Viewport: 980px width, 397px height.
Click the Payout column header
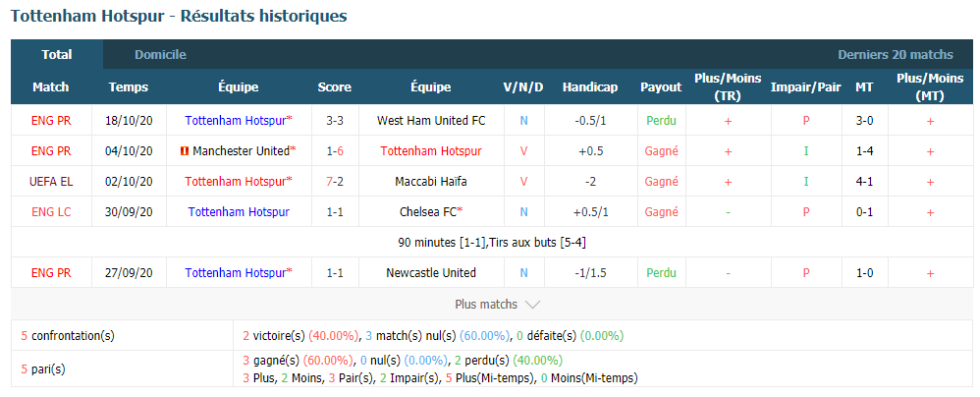point(661,86)
